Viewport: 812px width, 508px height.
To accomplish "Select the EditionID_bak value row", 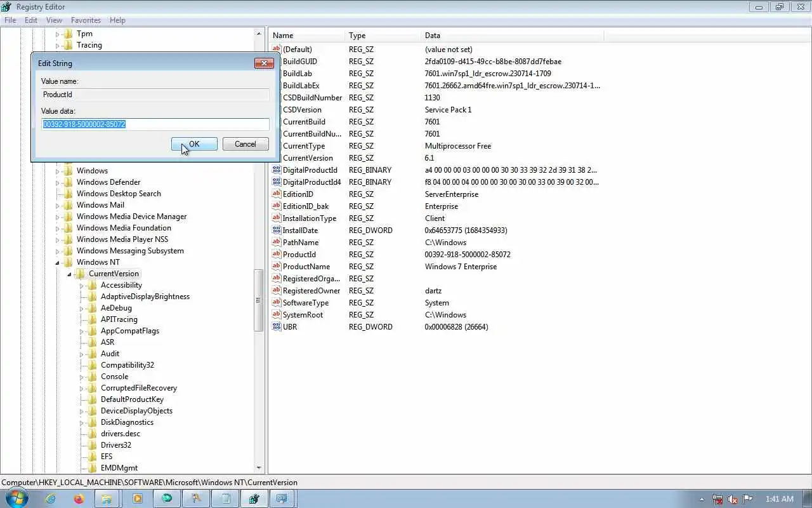I will point(436,206).
